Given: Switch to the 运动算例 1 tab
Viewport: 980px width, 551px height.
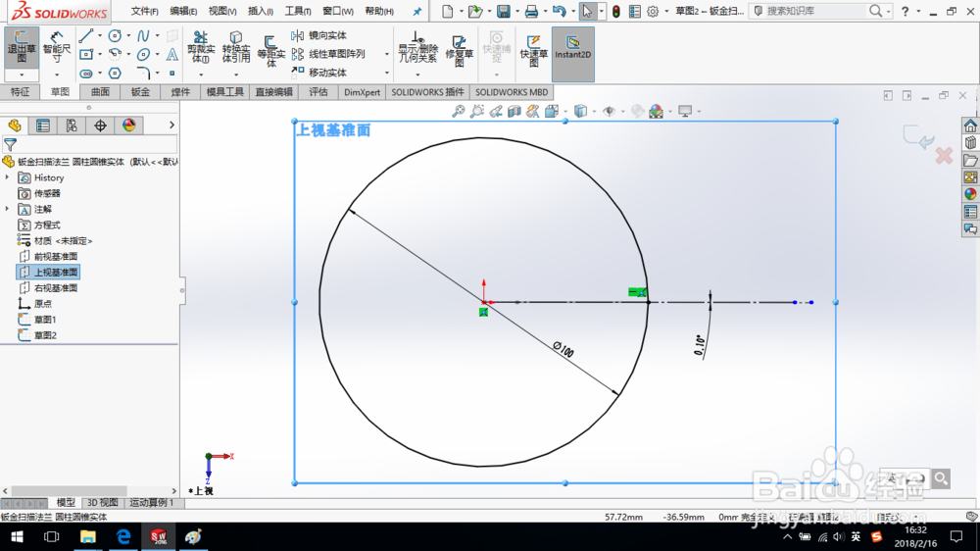Looking at the screenshot, I should (151, 502).
